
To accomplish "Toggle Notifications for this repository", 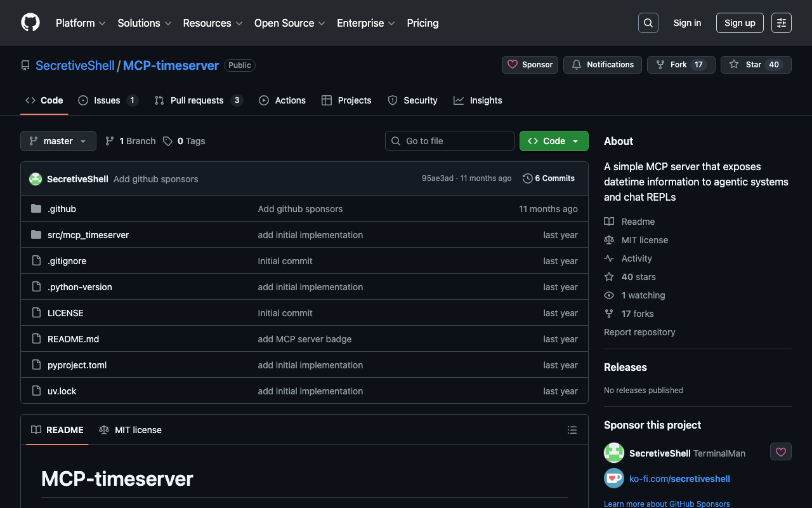I will (x=602, y=65).
